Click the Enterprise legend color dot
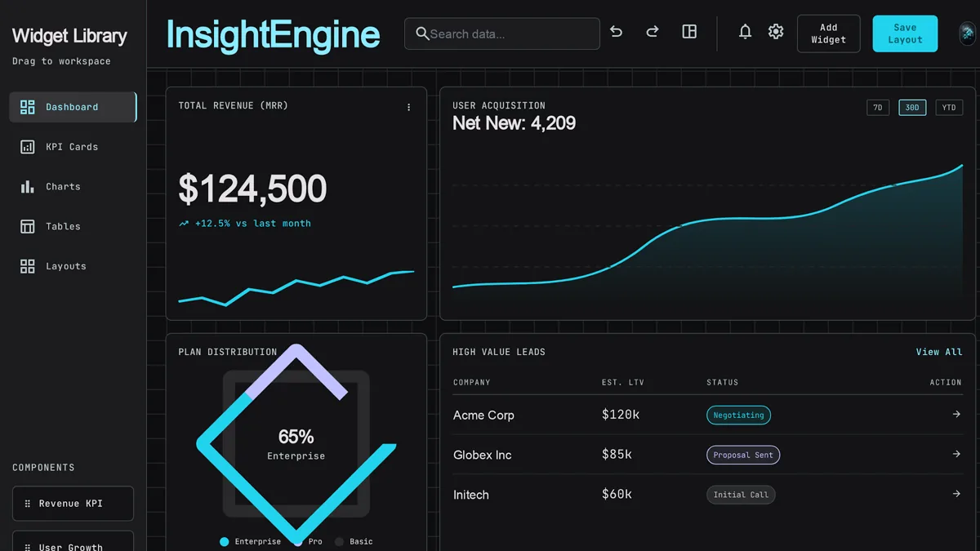The width and height of the screenshot is (980, 551). tap(225, 541)
